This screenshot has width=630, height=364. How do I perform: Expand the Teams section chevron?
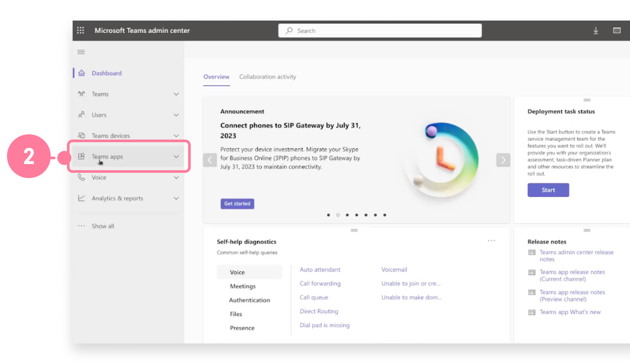pyautogui.click(x=176, y=94)
